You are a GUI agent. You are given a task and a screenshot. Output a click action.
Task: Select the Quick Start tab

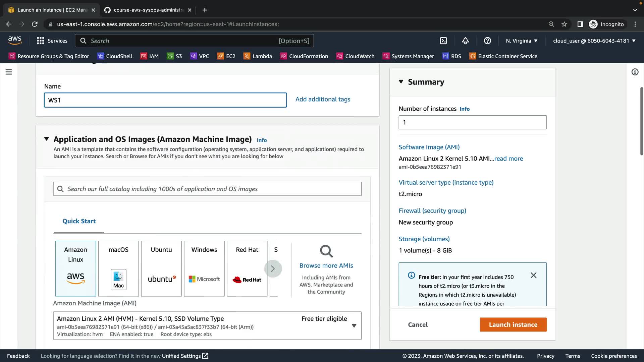79,221
